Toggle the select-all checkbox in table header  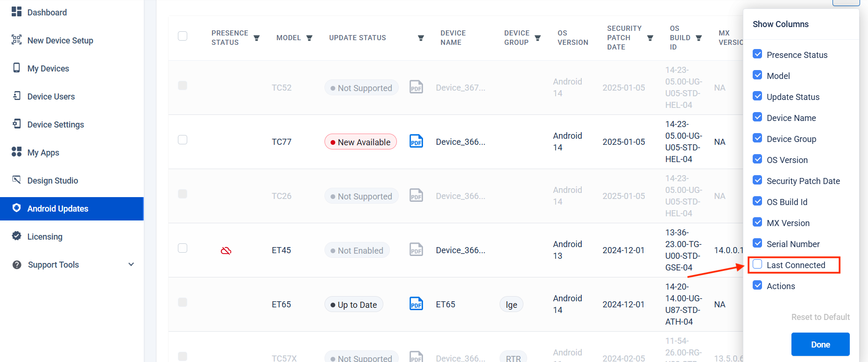coord(183,36)
